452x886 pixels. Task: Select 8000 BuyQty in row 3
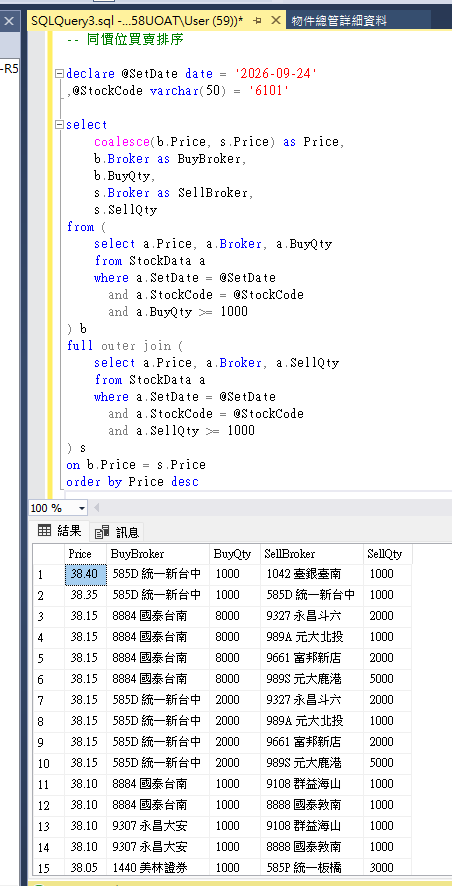coord(234,616)
